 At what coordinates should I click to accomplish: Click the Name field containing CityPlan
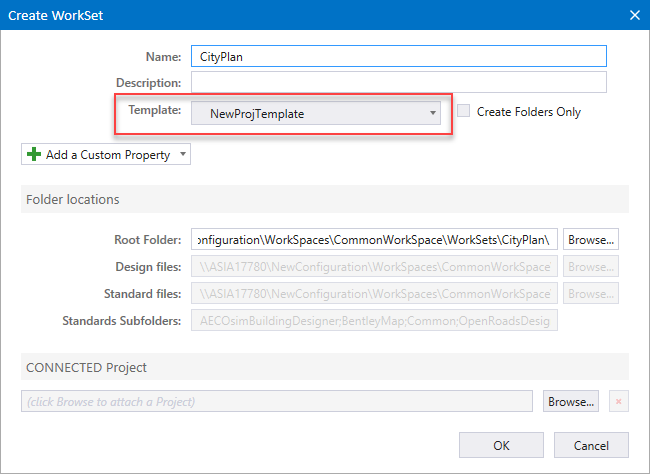click(x=399, y=56)
